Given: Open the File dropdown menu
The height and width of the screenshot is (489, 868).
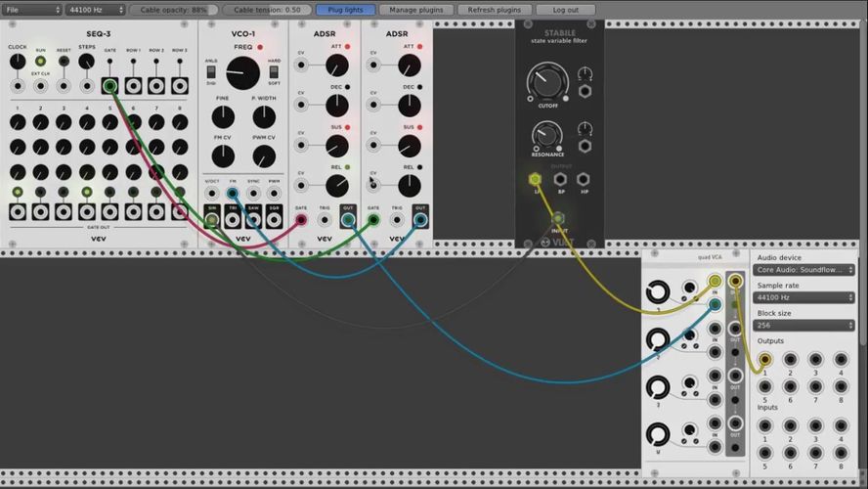Looking at the screenshot, I should click(x=29, y=10).
